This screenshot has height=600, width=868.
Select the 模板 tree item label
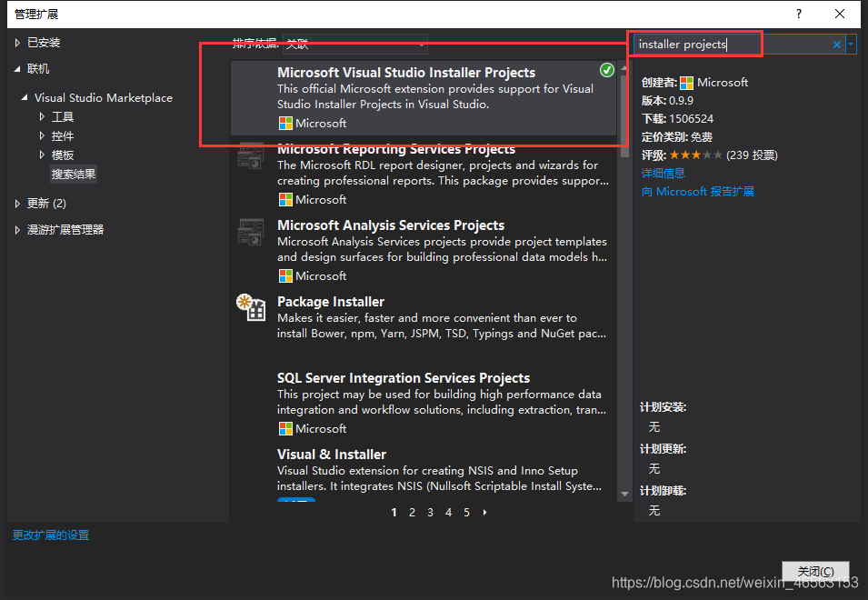tap(63, 155)
